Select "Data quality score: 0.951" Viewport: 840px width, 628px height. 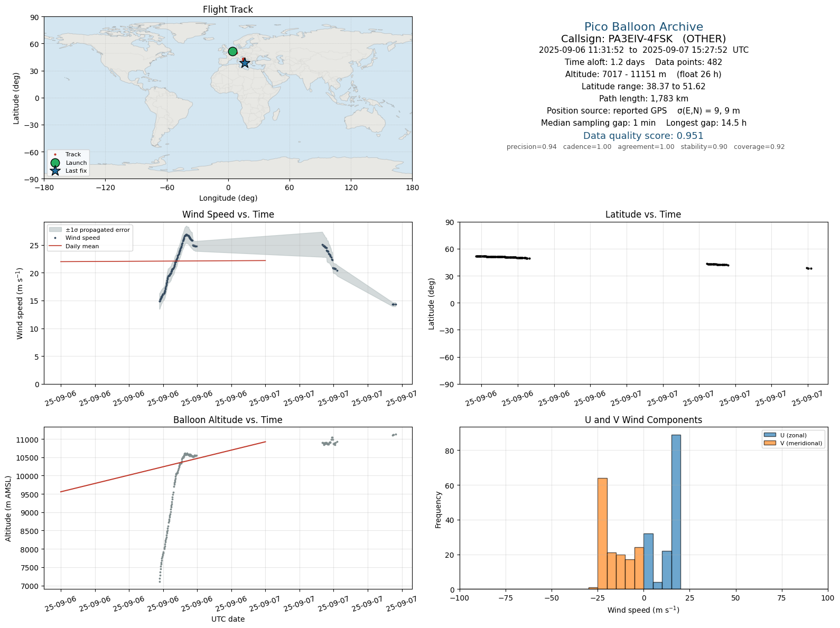point(643,136)
